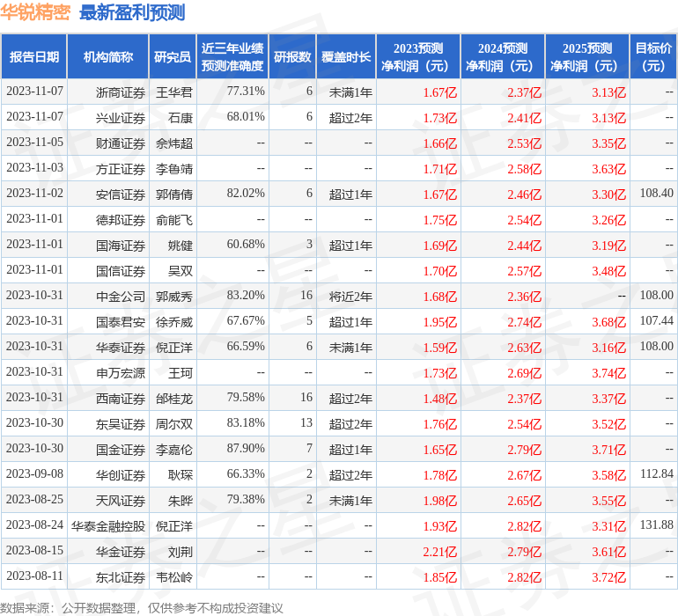Click 2023 profit forecast 2.21亿
Image resolution: width=678 pixels, height=616 pixels.
pyautogui.click(x=439, y=551)
